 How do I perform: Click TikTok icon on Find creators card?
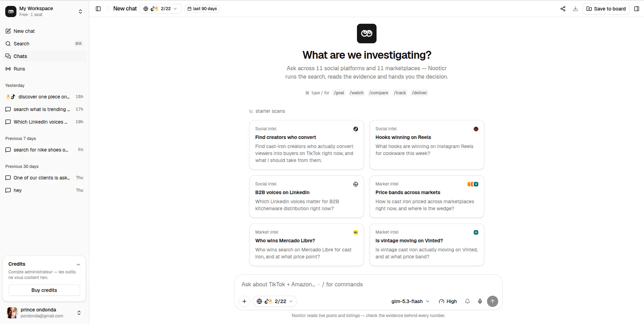356,129
